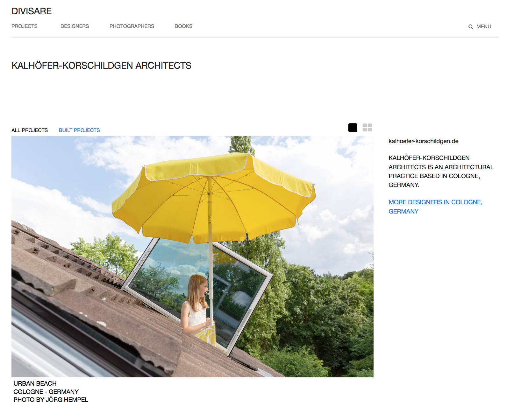Visit the kalhoefer-korschildgen.de website link
Image resolution: width=521 pixels, height=420 pixels.
423,141
